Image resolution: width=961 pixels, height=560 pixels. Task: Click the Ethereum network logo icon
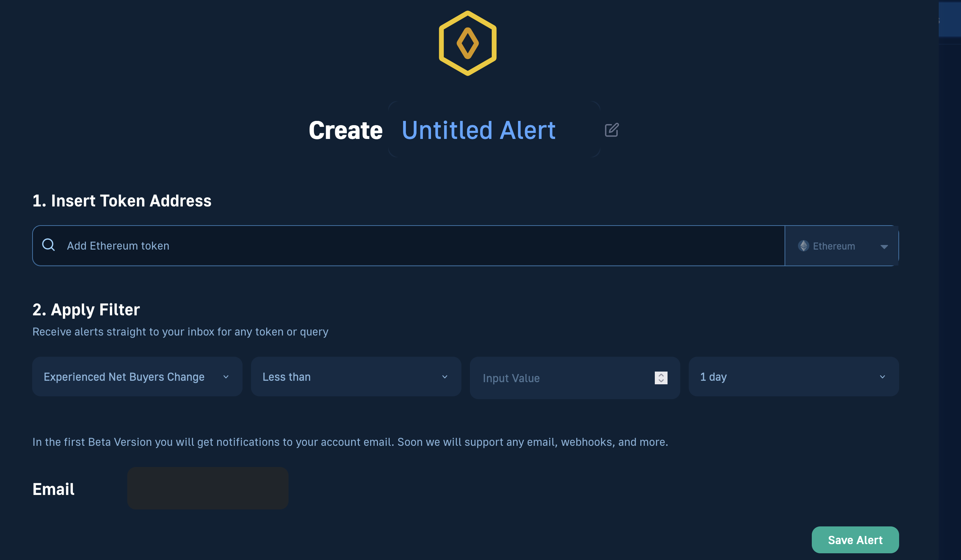coord(804,245)
